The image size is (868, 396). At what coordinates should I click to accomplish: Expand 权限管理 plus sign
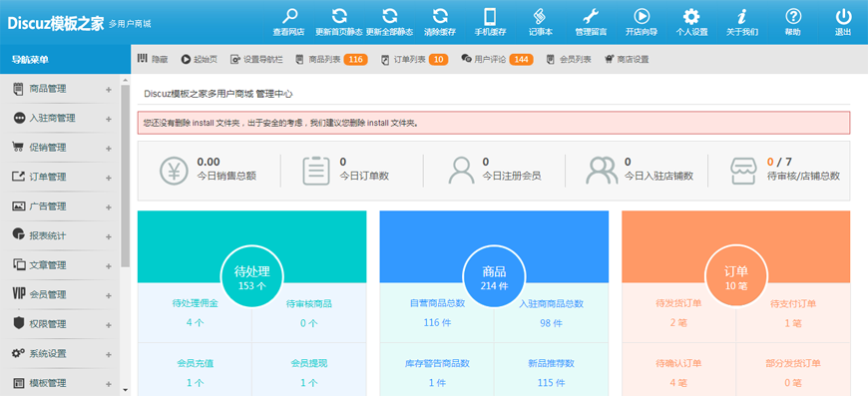109,324
